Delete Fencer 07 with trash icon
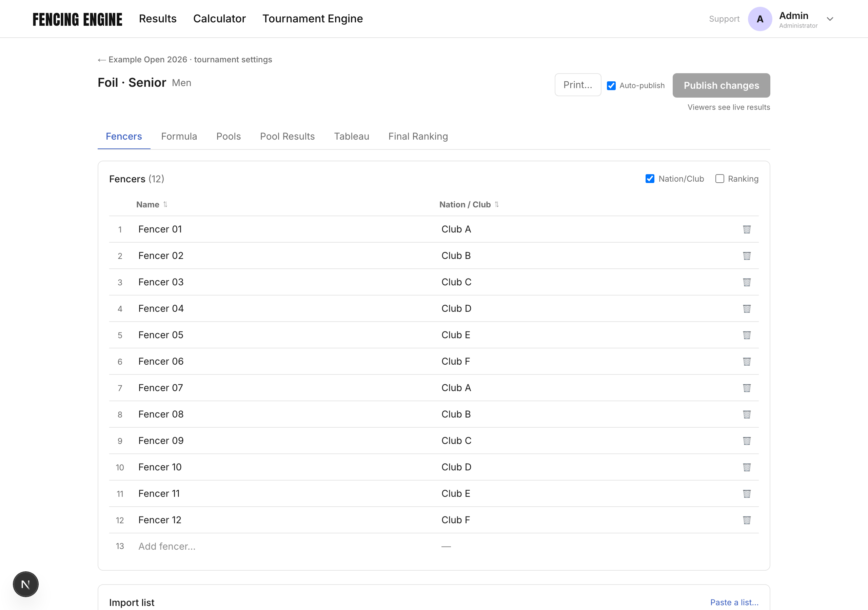 click(747, 388)
